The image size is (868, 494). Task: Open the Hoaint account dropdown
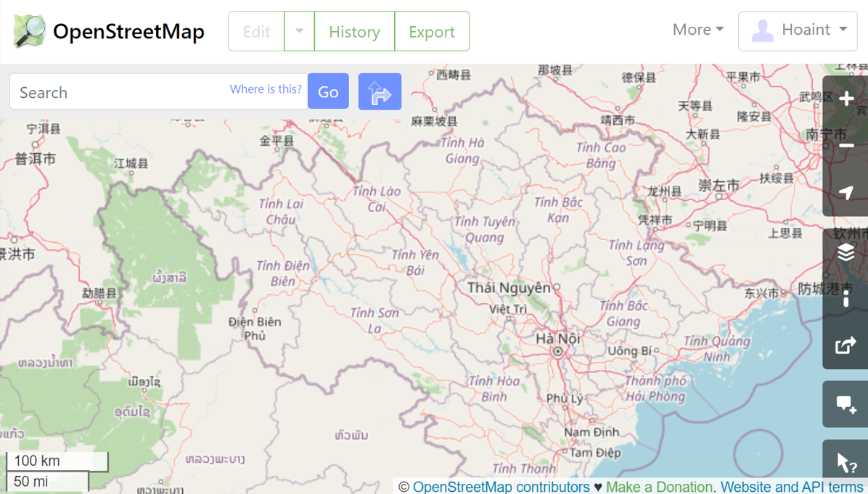(x=798, y=31)
